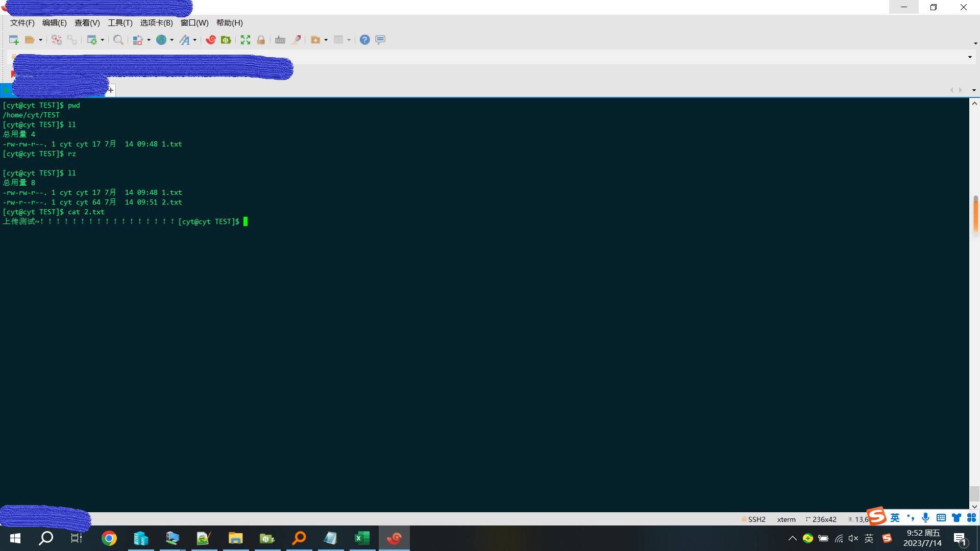This screenshot has width=980, height=551.
Task: Open the 工具(T) menu
Action: [120, 23]
